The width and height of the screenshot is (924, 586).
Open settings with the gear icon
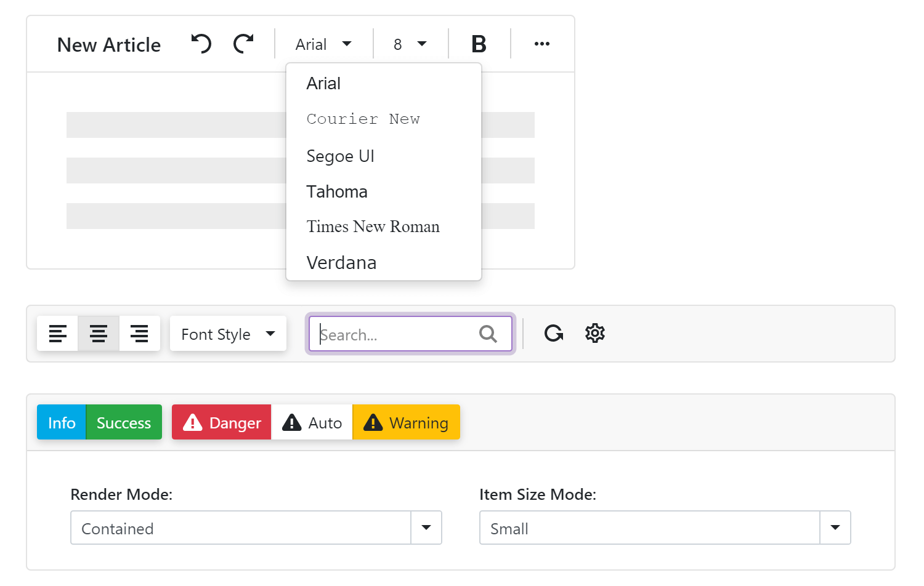(594, 334)
